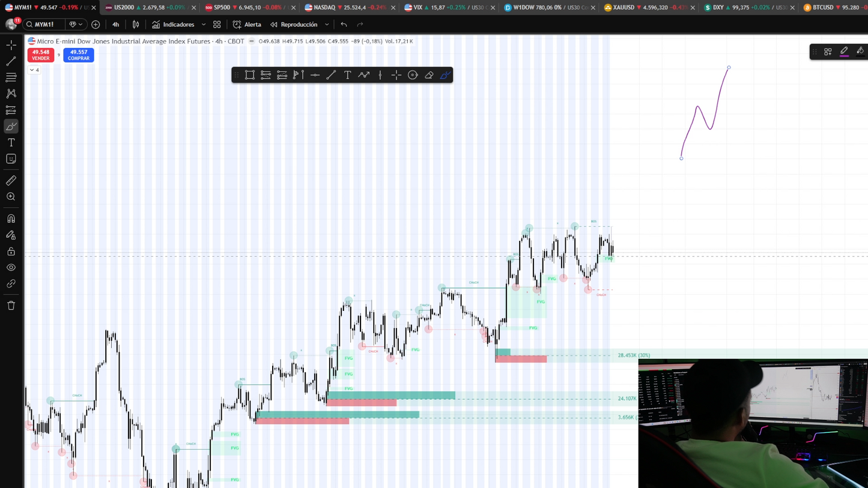Select the Text tool in left sidebar
Screen dimensions: 868x488
coord(11,142)
